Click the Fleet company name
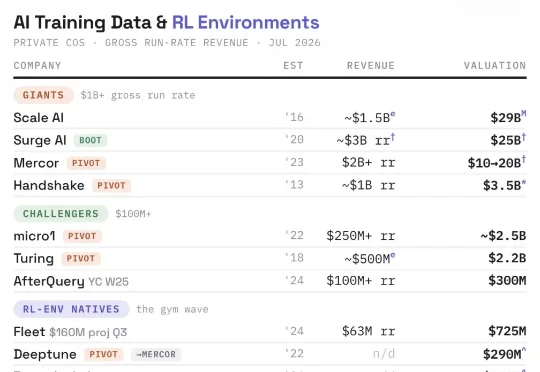This screenshot has height=372, width=540. pos(29,332)
